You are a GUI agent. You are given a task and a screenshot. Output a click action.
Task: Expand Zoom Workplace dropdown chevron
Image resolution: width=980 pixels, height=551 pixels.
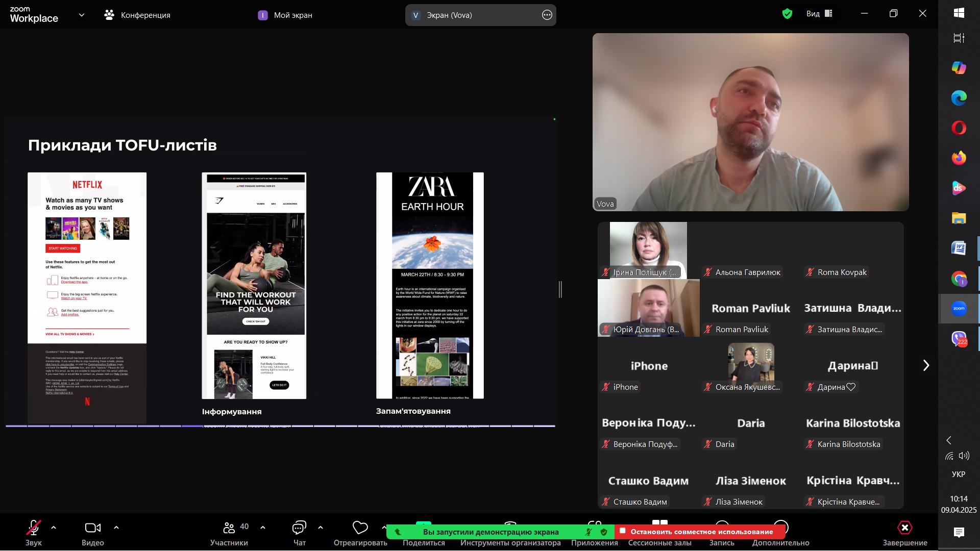[82, 15]
